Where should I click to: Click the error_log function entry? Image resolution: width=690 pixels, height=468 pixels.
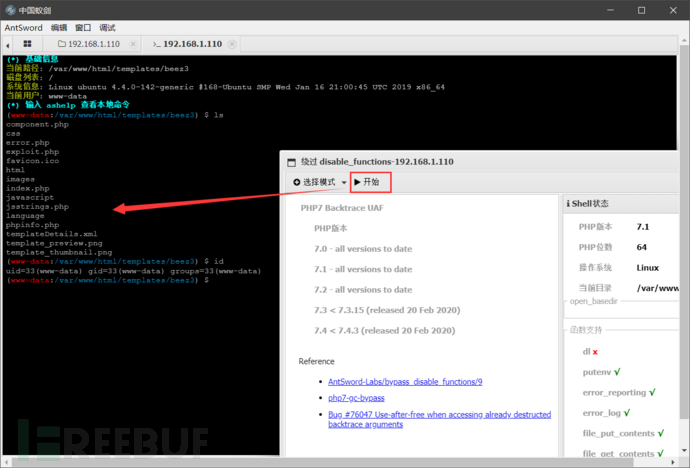click(606, 413)
